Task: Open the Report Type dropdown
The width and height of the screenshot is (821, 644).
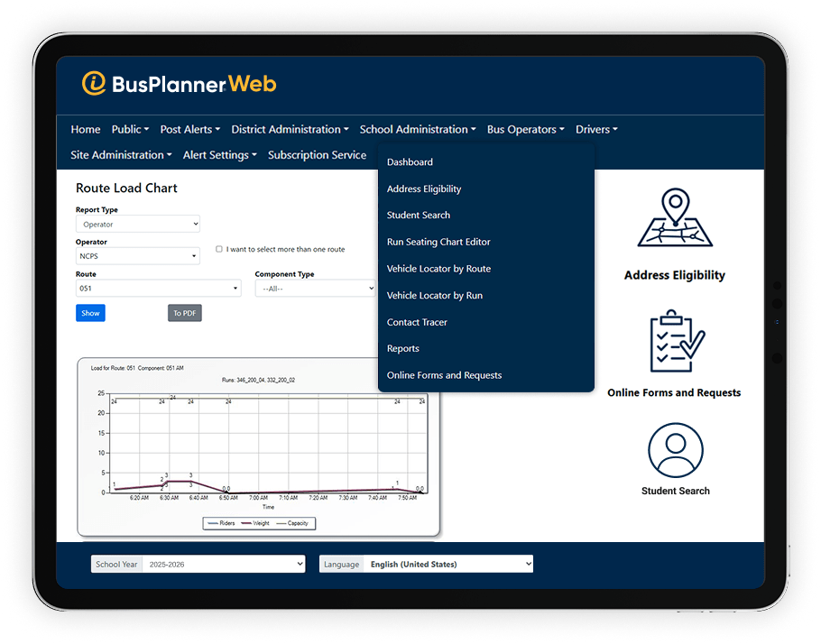Action: click(x=138, y=224)
